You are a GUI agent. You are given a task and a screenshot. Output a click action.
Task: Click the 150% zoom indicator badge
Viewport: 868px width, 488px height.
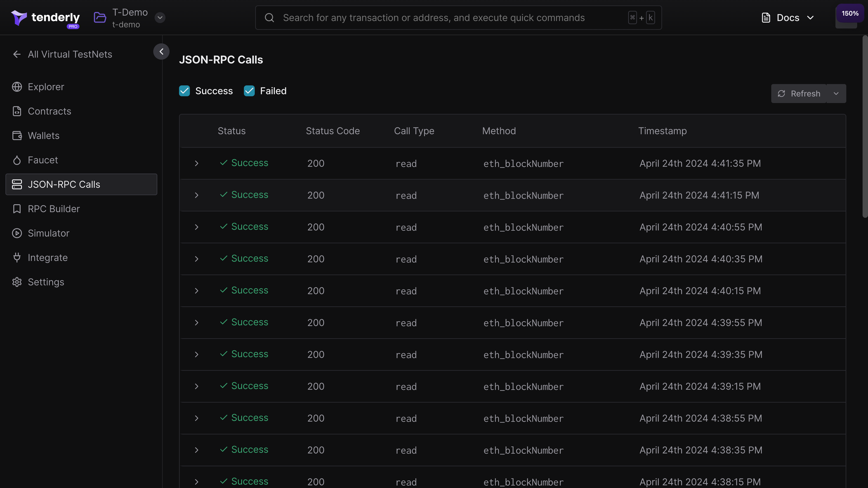click(850, 14)
